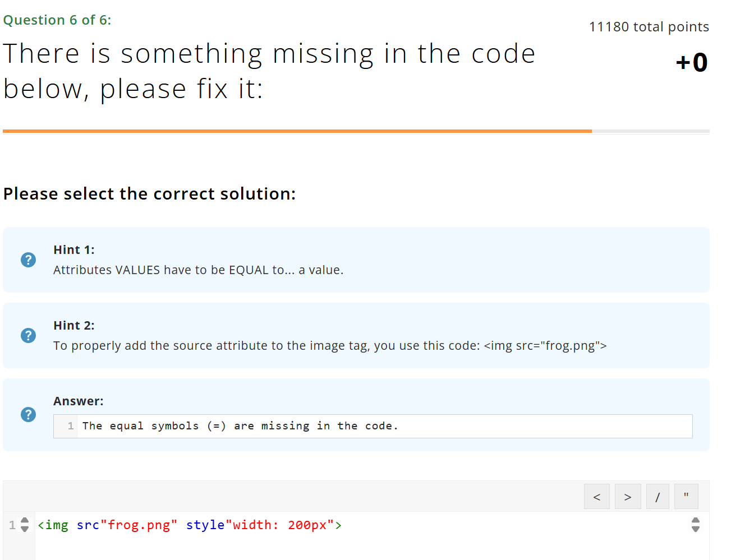Click the down arrow beside line number 1
The height and width of the screenshot is (560, 731).
click(x=25, y=529)
